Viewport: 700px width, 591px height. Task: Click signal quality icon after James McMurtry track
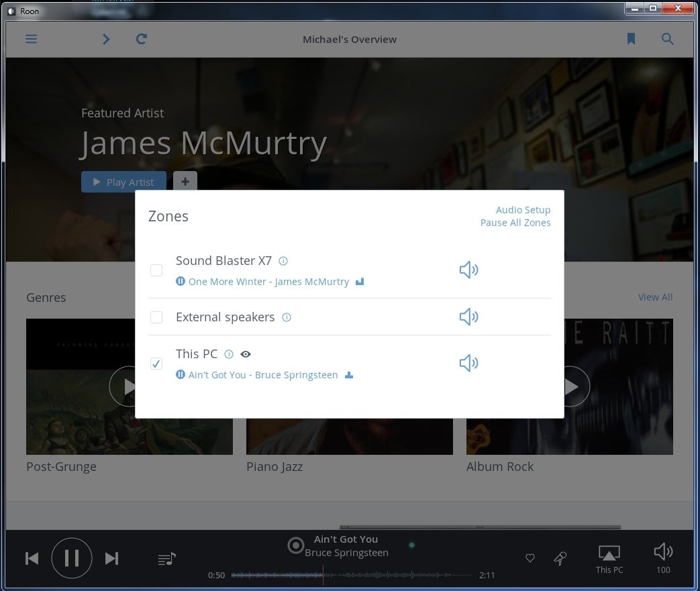tap(360, 281)
